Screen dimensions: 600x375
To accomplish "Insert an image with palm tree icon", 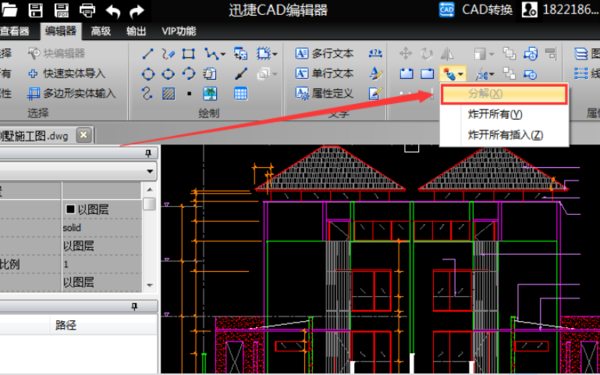I will 210,94.
